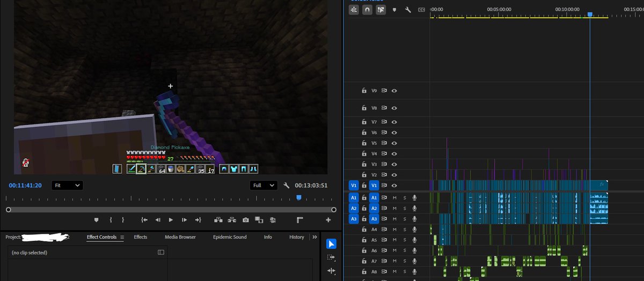Click left handle of monitor zoom bar
This screenshot has width=644, height=281.
pos(8,210)
